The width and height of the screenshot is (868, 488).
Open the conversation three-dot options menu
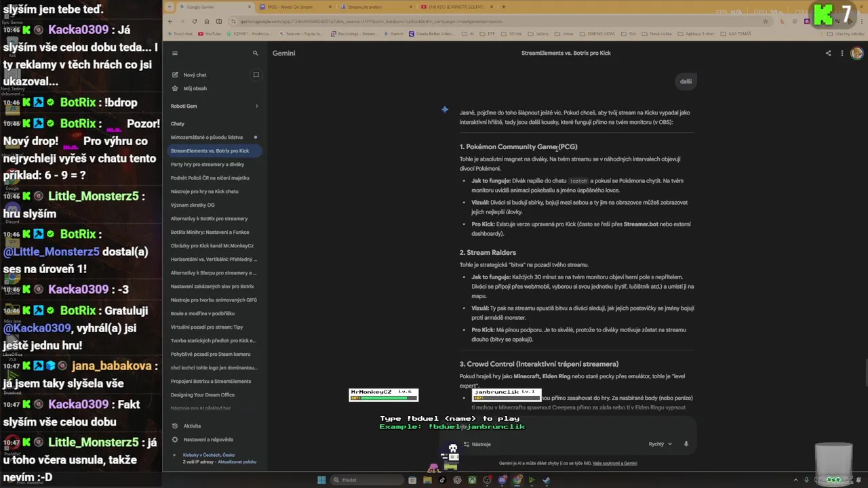842,53
